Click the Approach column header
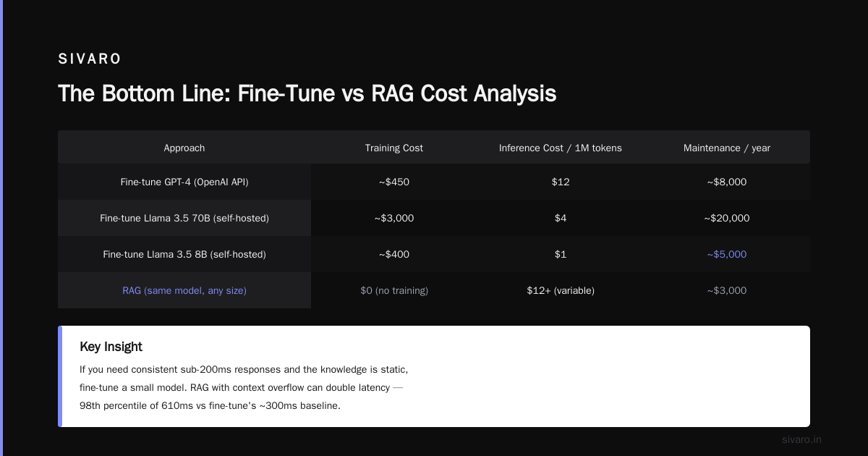 tap(184, 148)
